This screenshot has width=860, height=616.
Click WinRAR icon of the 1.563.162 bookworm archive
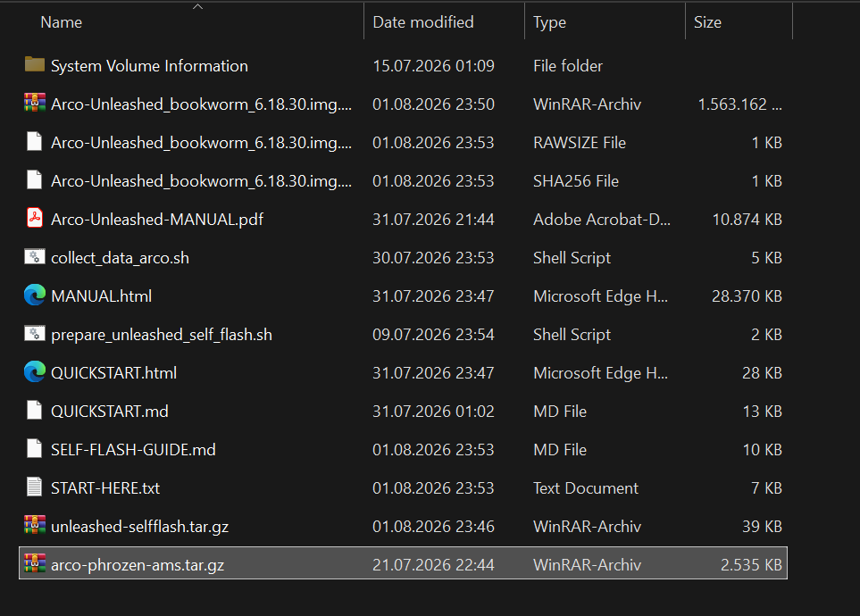35,104
